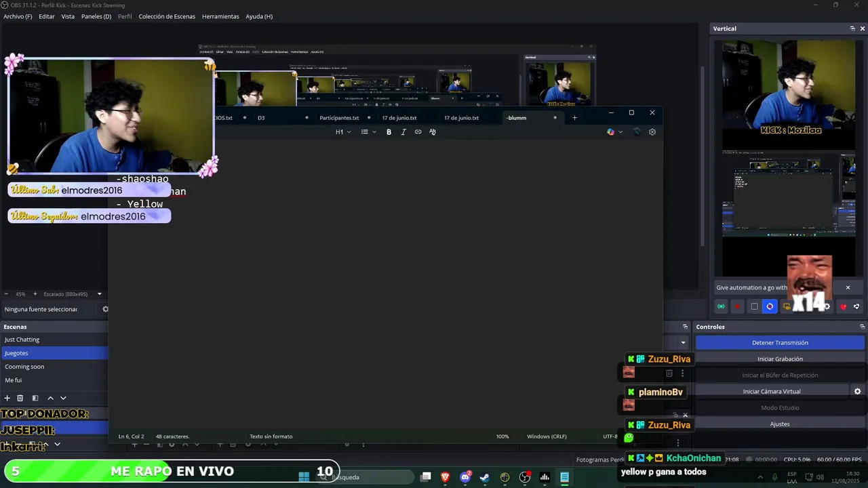Viewport: 868px width, 488px height.
Task: Click Detener Transmisión button
Action: pos(780,342)
